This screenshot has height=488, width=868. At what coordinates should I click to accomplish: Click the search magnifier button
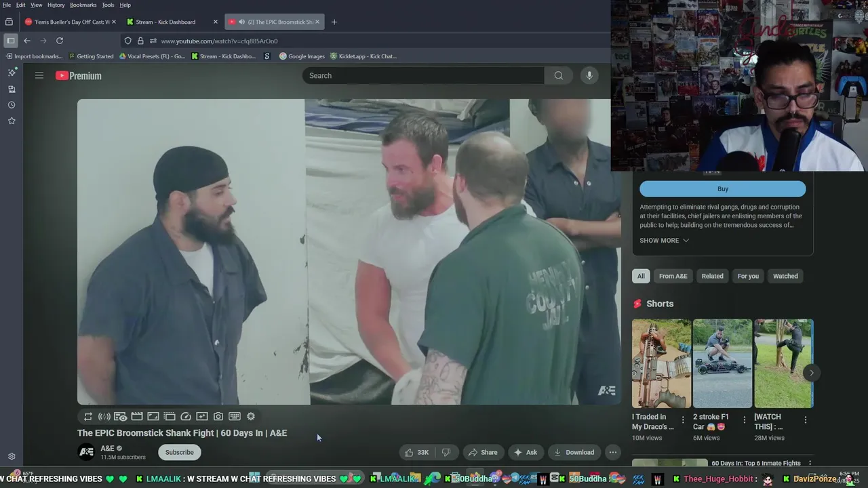pos(559,75)
